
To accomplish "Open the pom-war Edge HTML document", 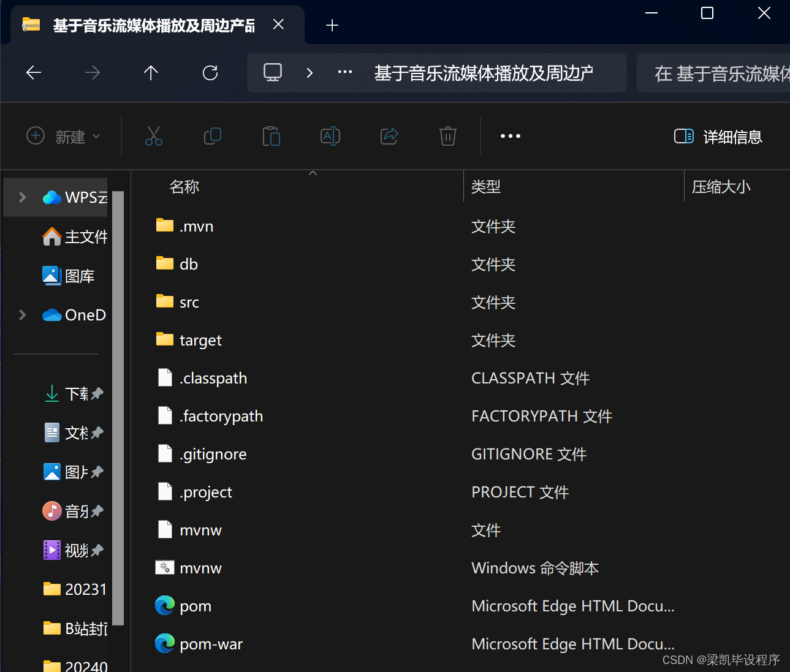I will click(x=211, y=643).
